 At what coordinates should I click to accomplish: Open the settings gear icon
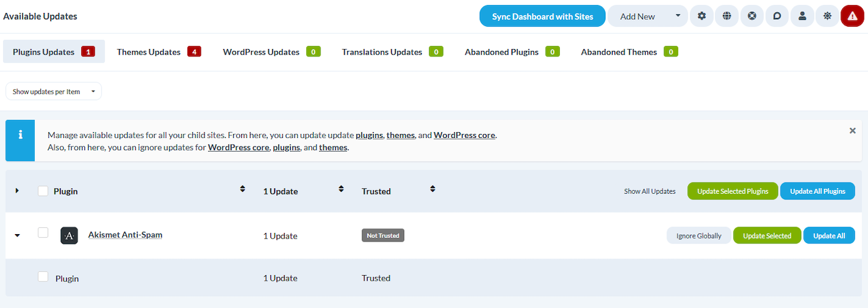tap(702, 16)
